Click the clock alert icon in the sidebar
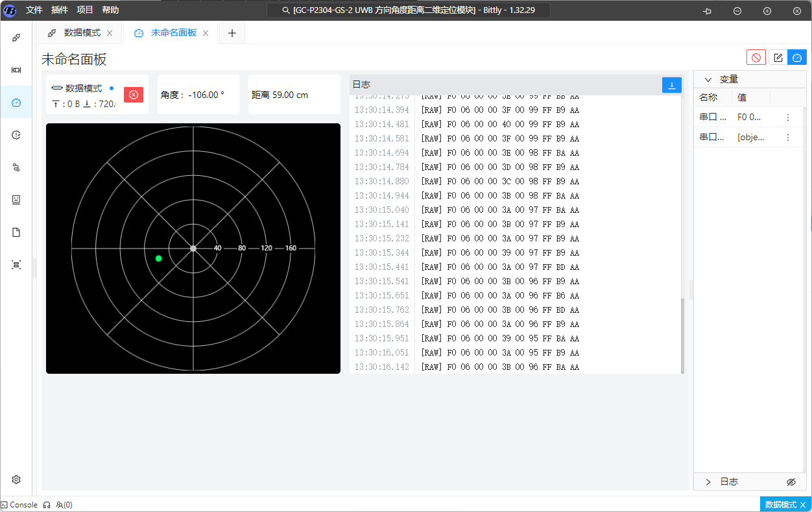The height and width of the screenshot is (512, 812). (x=16, y=135)
